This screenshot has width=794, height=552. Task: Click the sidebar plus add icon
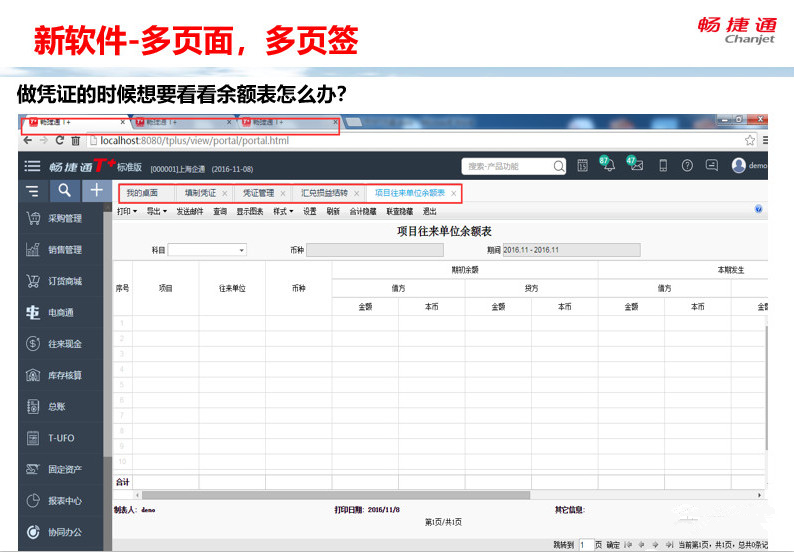(x=96, y=190)
